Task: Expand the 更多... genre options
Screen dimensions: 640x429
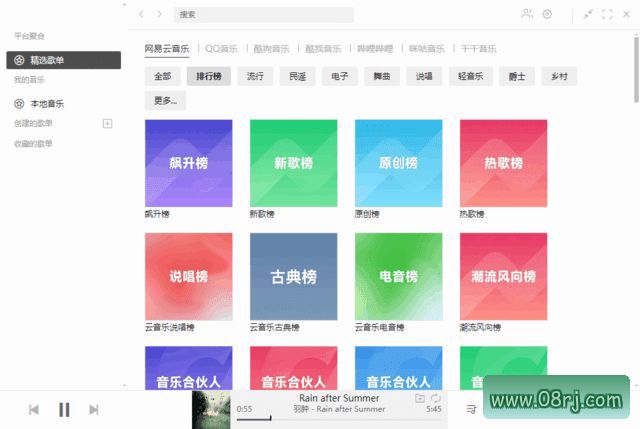Action: (x=165, y=100)
